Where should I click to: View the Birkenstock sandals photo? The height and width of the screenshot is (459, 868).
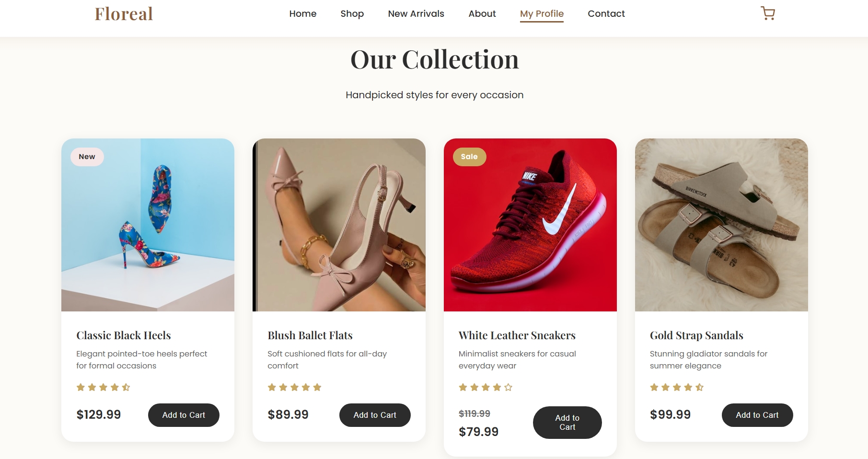click(x=721, y=225)
